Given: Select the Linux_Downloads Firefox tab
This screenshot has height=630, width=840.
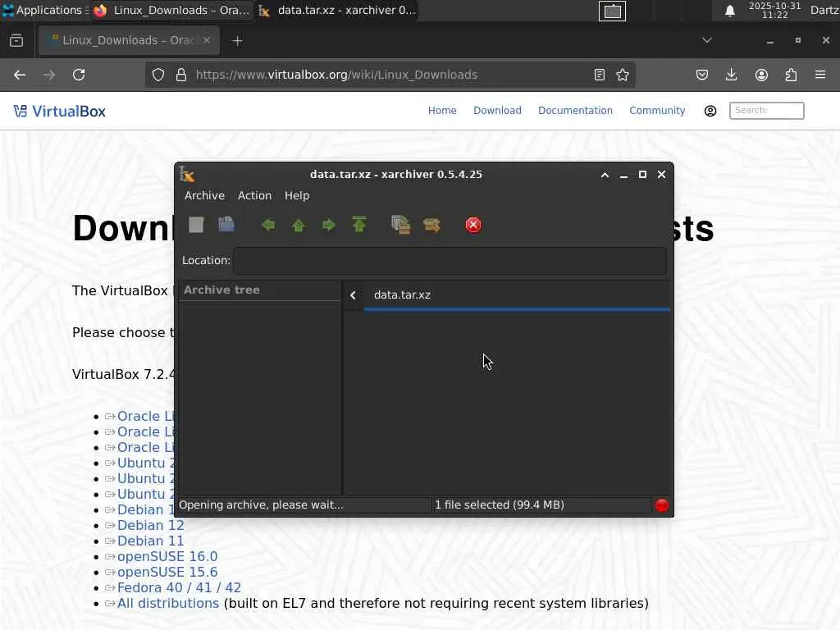Looking at the screenshot, I should [129, 41].
